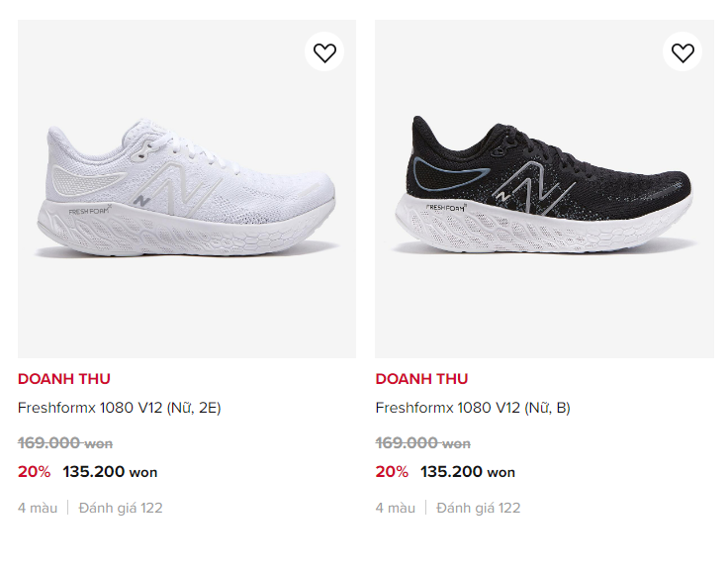This screenshot has width=728, height=571.
Task: Click the 20% discount badge on B-width shoe
Action: tap(392, 471)
